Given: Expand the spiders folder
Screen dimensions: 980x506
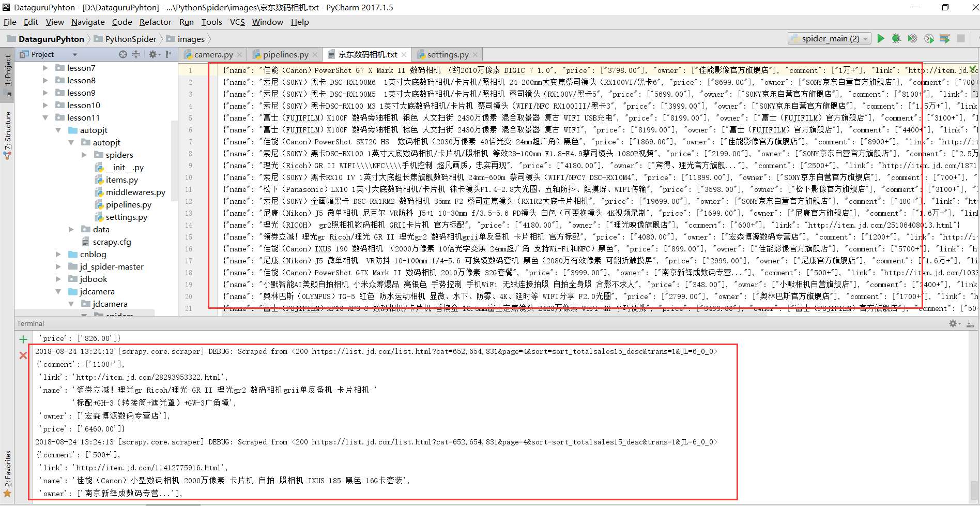Looking at the screenshot, I should coord(84,155).
